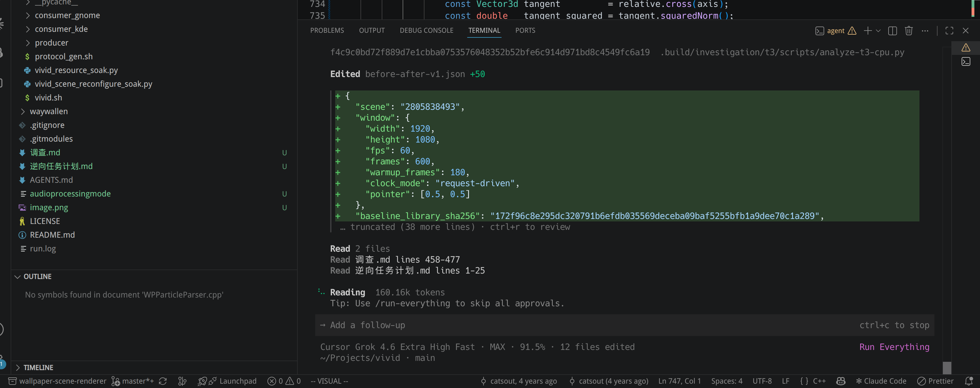Open 调查.md file
980x388 pixels.
pyautogui.click(x=45, y=153)
